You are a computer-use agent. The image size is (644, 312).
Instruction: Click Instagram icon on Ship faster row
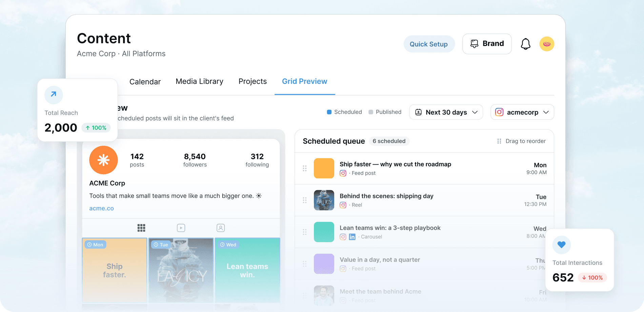point(343,173)
